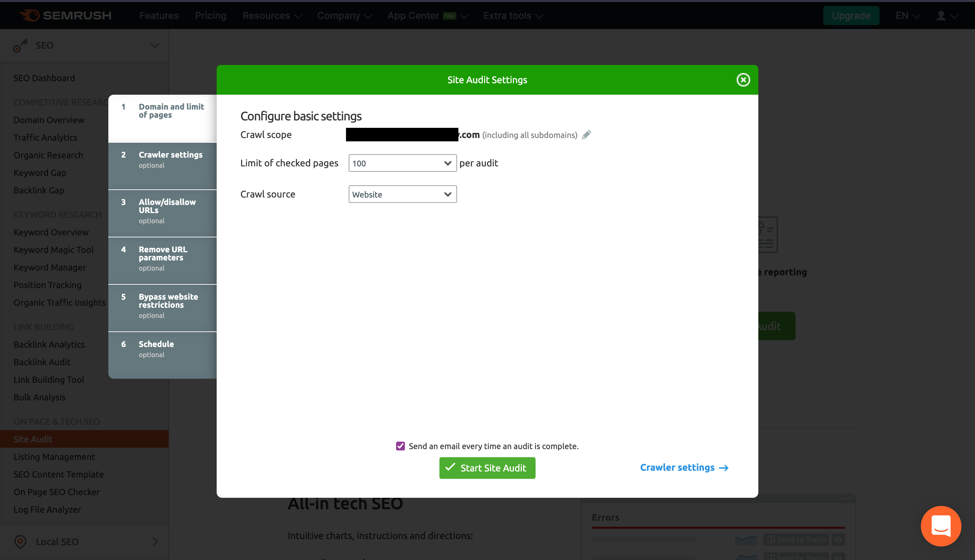This screenshot has height=560, width=975.
Task: Uncheck the send email on audit complete checkbox
Action: point(400,446)
